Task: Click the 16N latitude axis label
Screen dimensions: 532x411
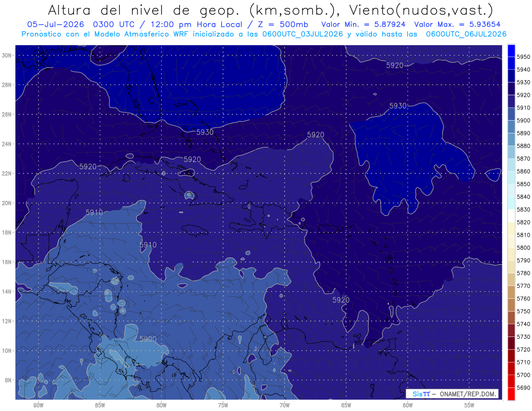Action: 8,262
